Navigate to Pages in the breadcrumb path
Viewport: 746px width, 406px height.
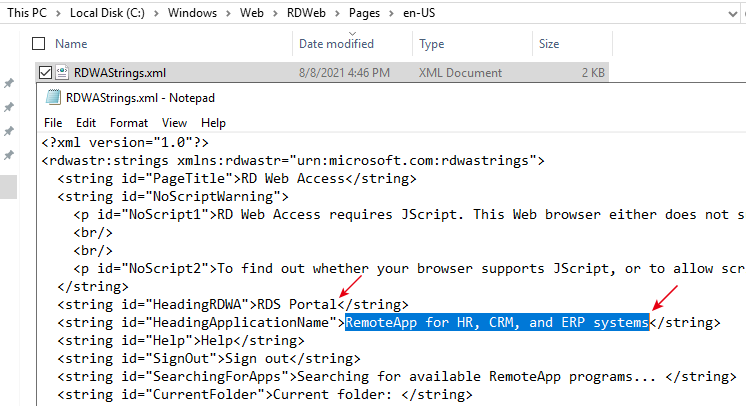pos(364,13)
